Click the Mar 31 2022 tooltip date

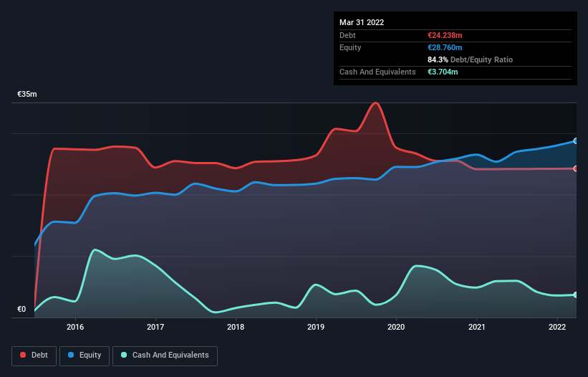coord(362,22)
